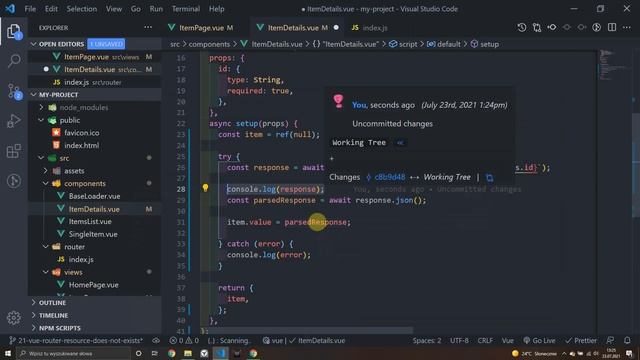Click the git branch name in status bar
This screenshot has width=640, height=360.
(76, 340)
